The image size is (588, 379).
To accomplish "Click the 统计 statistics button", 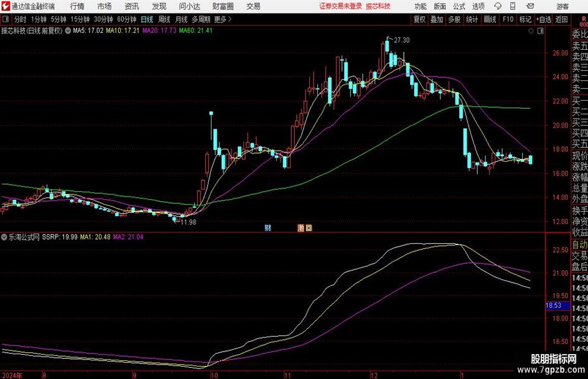I will 472,19.
